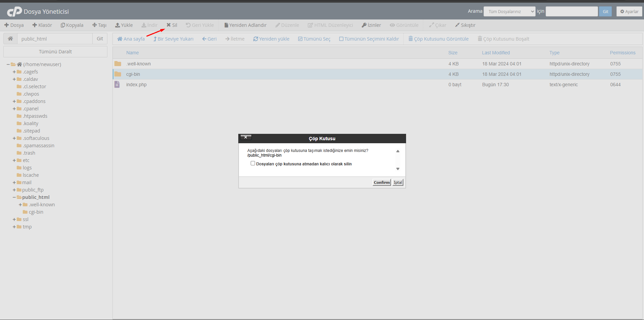Go to Ana sayfa in navigation bar
This screenshot has width=644, height=320.
coord(131,39)
